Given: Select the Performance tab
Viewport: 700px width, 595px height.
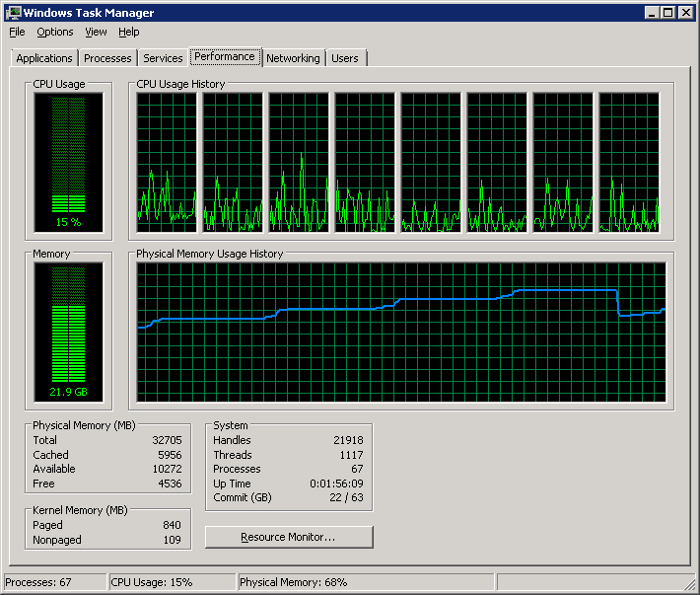Looking at the screenshot, I should click(225, 56).
